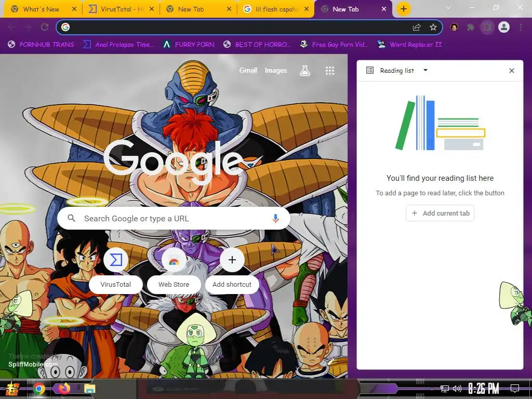Open the pinned extension avatar icon
Viewport: 532px width, 399px height.
454,27
